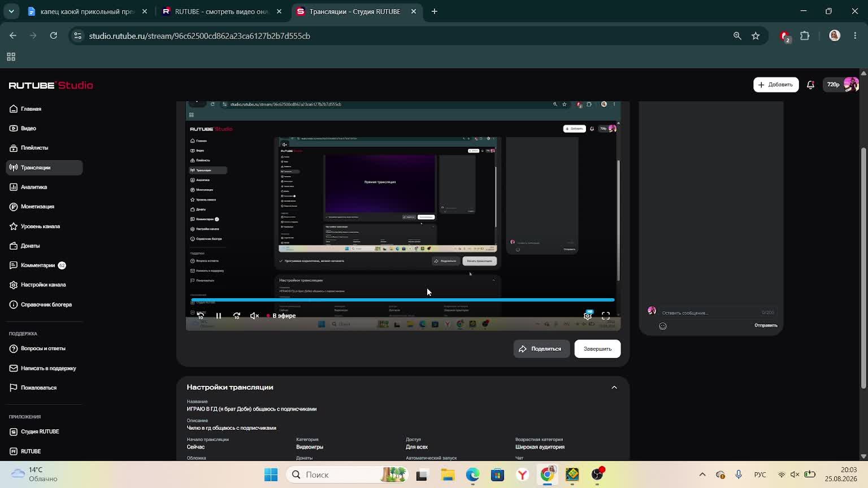Open the Windows Start menu
This screenshot has height=488, width=868.
point(271,475)
